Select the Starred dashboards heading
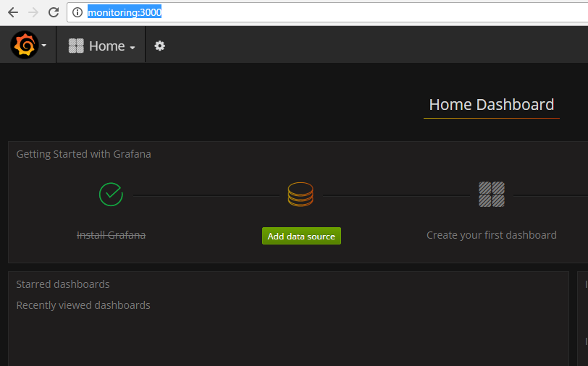 coord(63,284)
